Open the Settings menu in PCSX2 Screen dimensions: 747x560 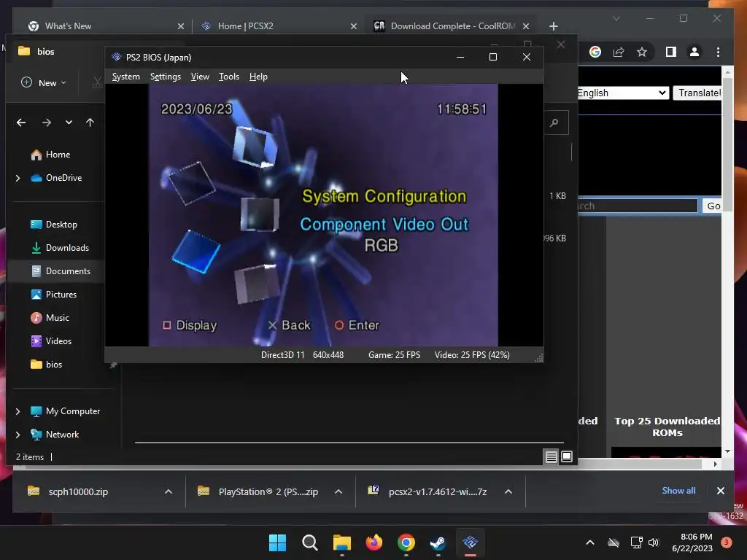166,76
